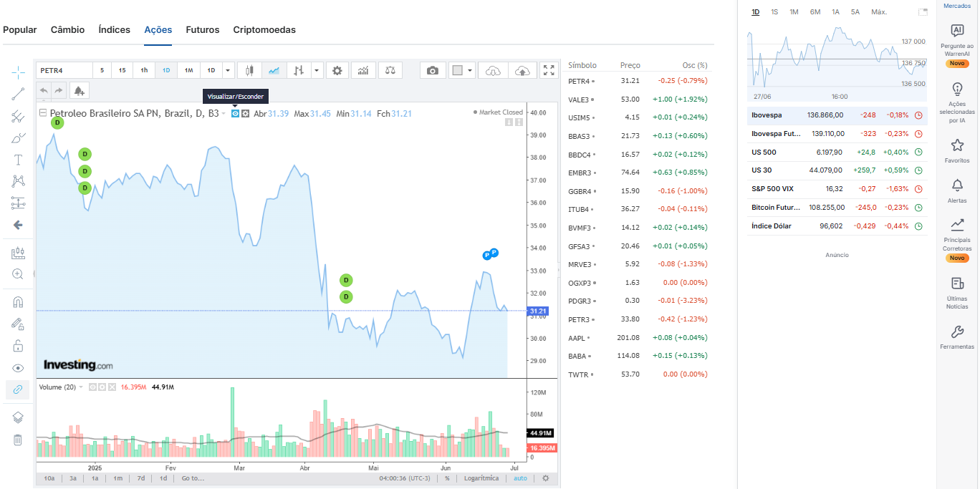980x489 pixels.
Task: Select the text annotation tool
Action: [x=18, y=159]
